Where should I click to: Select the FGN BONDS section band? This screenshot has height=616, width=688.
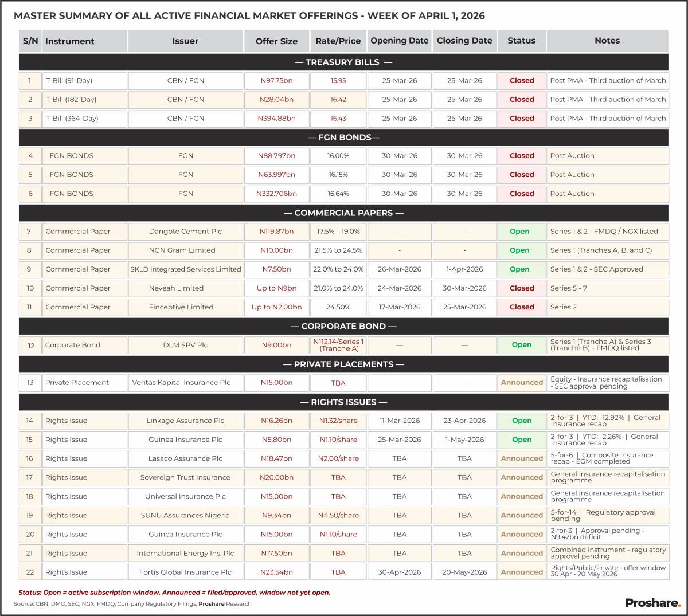(x=344, y=138)
